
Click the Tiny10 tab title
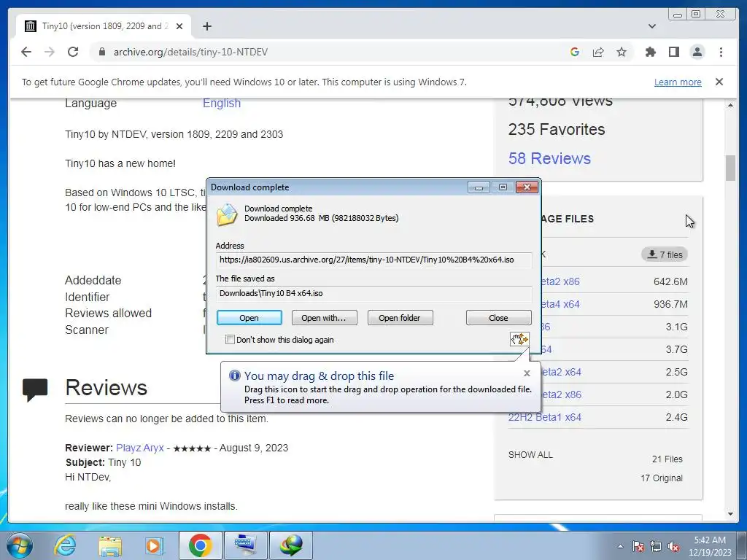(105, 26)
